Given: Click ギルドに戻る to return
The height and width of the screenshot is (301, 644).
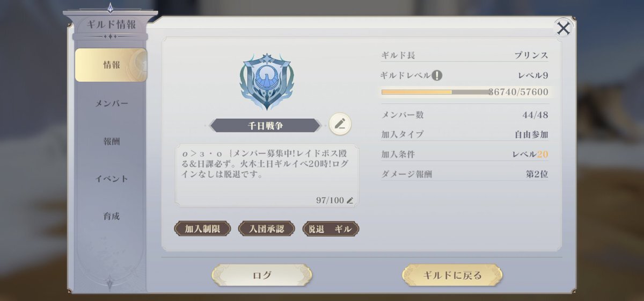Looking at the screenshot, I should pyautogui.click(x=452, y=276).
